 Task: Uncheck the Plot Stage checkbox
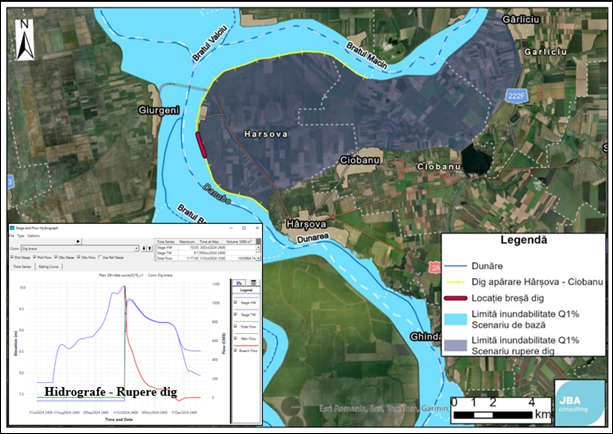pos(12,257)
